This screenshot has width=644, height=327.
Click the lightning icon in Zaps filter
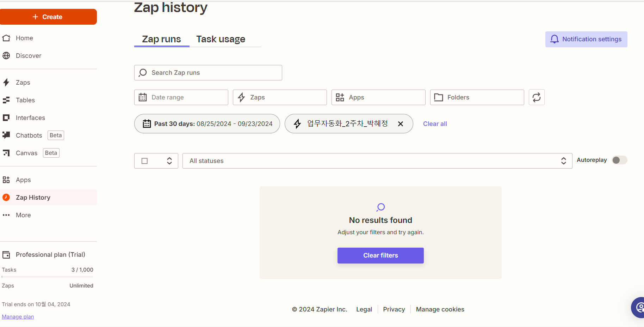pyautogui.click(x=241, y=97)
